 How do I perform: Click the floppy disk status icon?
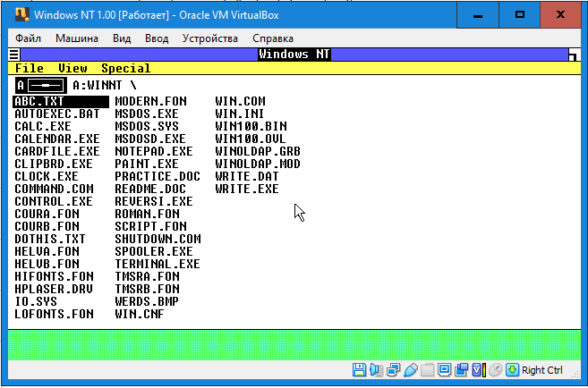(358, 370)
